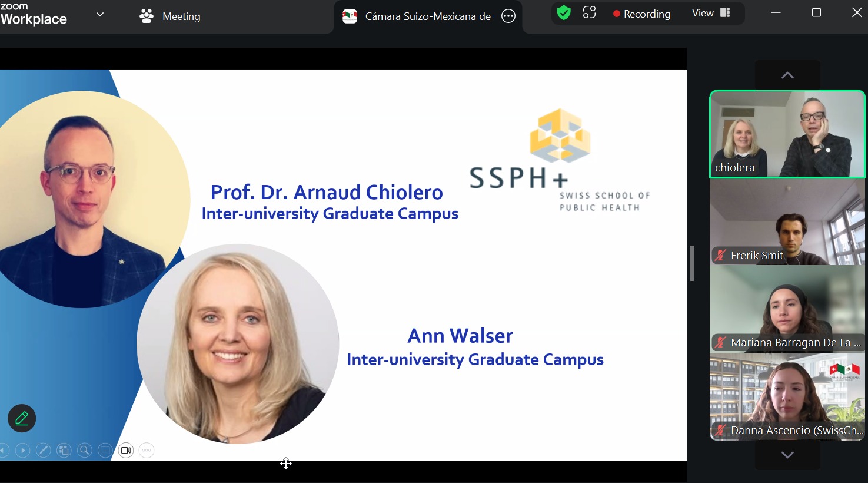Image resolution: width=868 pixels, height=483 pixels.
Task: Select the slideshow pen tool icon
Action: (44, 451)
